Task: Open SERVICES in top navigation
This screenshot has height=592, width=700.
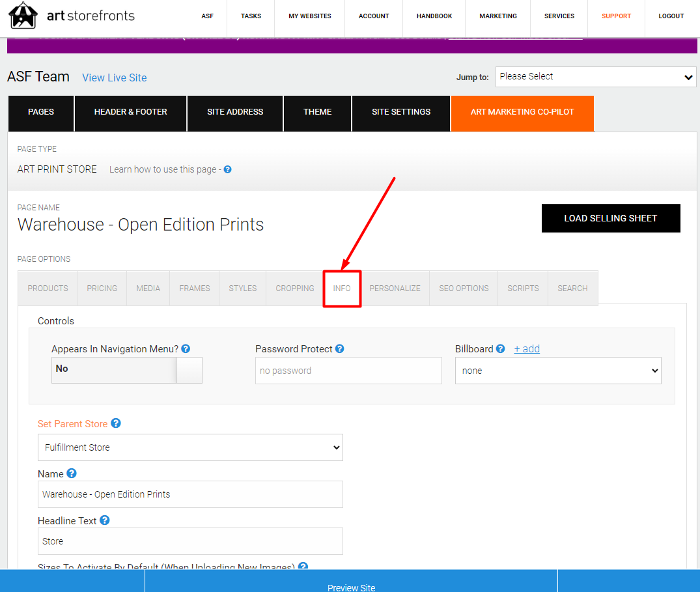Action: [x=559, y=16]
